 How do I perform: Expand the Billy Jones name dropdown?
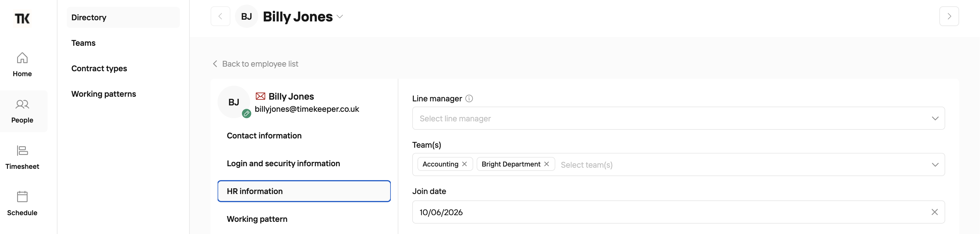pos(340,17)
